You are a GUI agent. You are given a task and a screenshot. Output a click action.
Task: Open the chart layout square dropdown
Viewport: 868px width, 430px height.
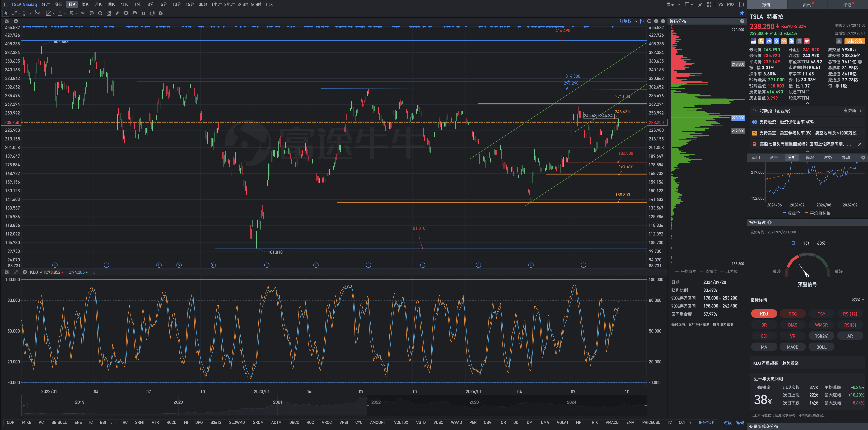point(689,4)
